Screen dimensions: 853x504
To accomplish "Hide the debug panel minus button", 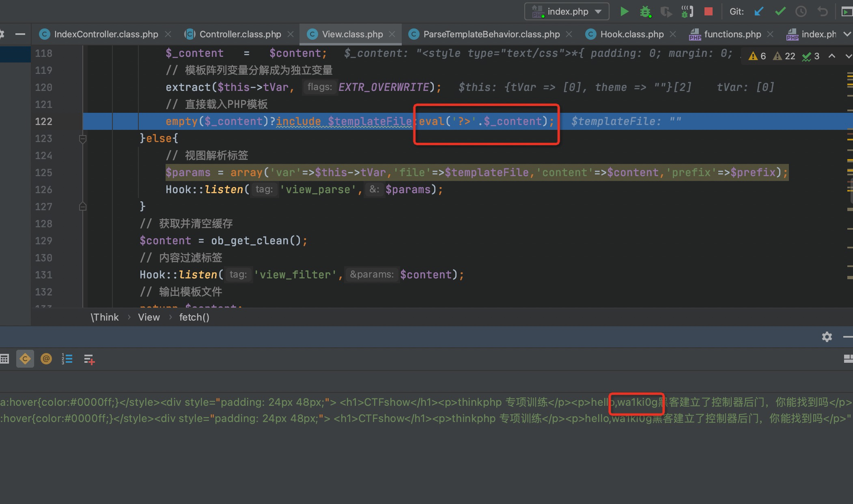I will coord(848,337).
